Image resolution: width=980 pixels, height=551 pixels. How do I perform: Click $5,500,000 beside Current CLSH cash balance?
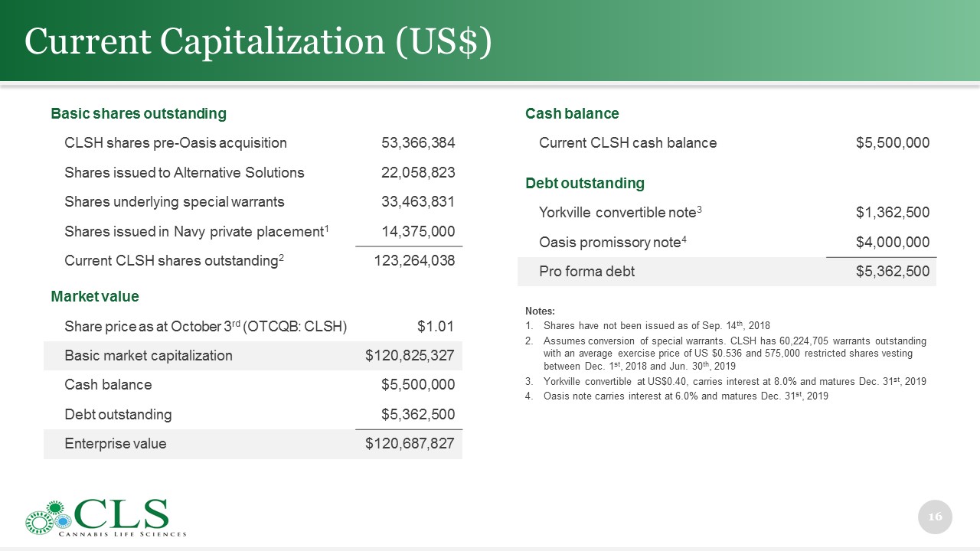coord(893,142)
